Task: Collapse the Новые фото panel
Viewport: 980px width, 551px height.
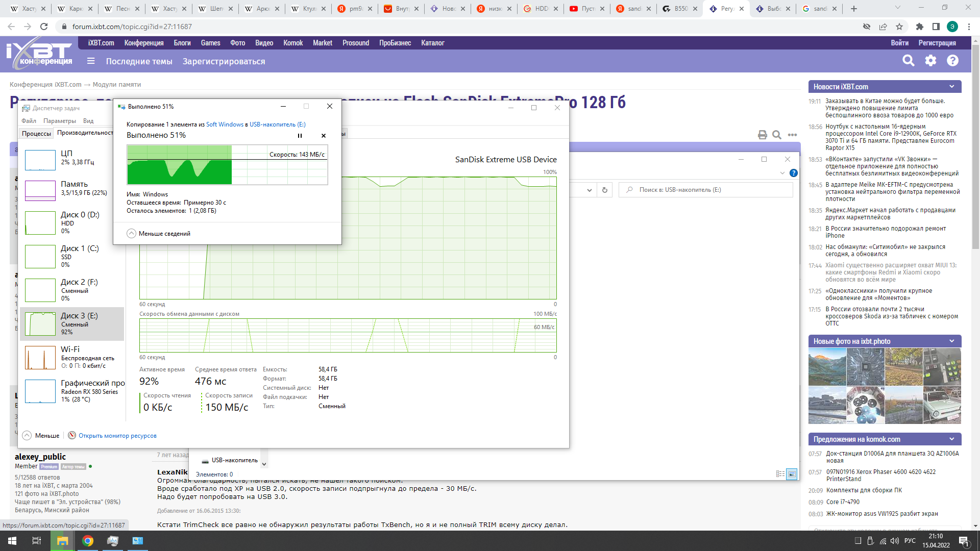Action: (x=951, y=341)
